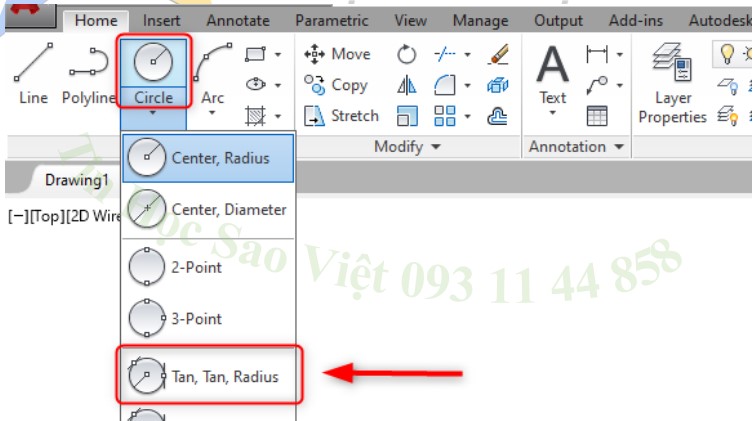756x421 pixels.
Task: Choose 2-Point circle option
Action: click(208, 267)
